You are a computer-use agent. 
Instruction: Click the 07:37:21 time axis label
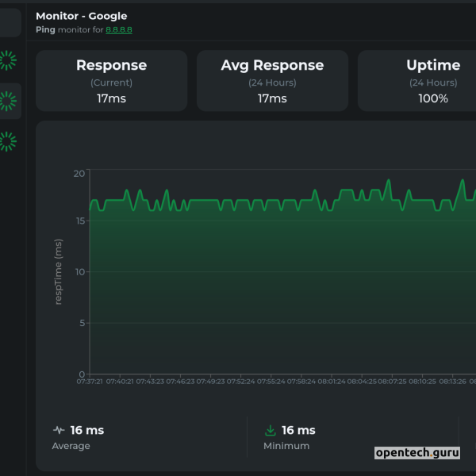[x=90, y=382]
